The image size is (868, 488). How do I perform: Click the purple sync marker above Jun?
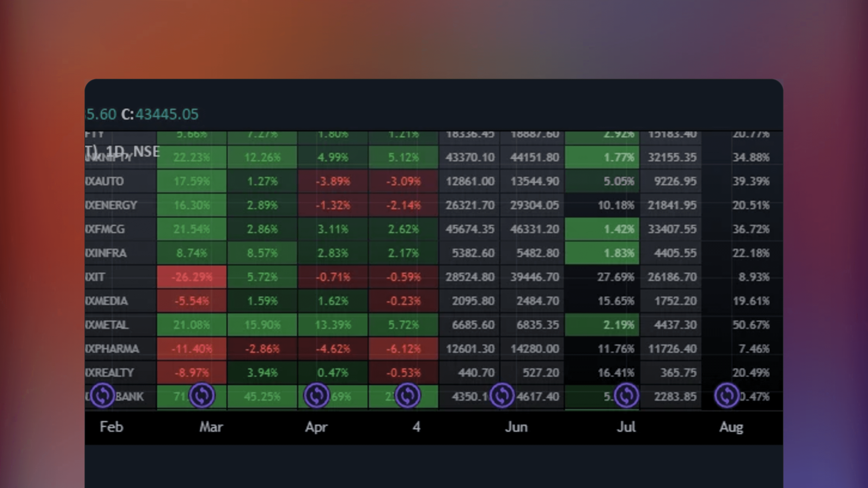pos(502,395)
